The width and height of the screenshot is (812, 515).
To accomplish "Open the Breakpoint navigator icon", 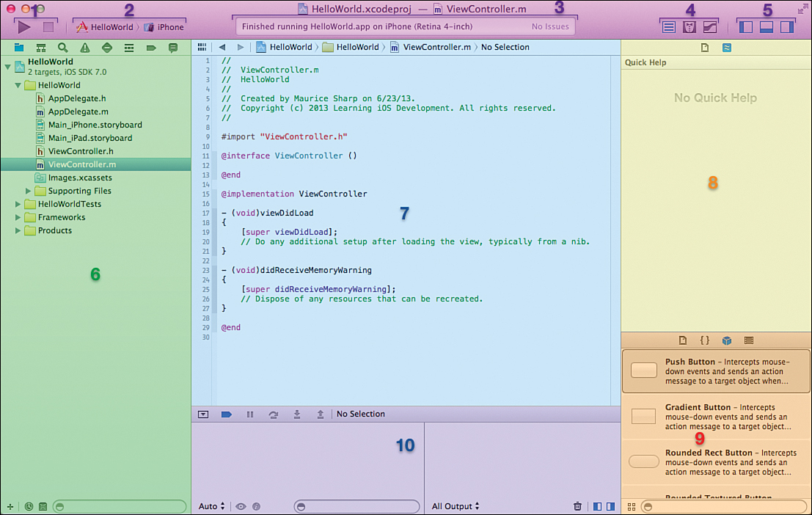I will tap(151, 48).
